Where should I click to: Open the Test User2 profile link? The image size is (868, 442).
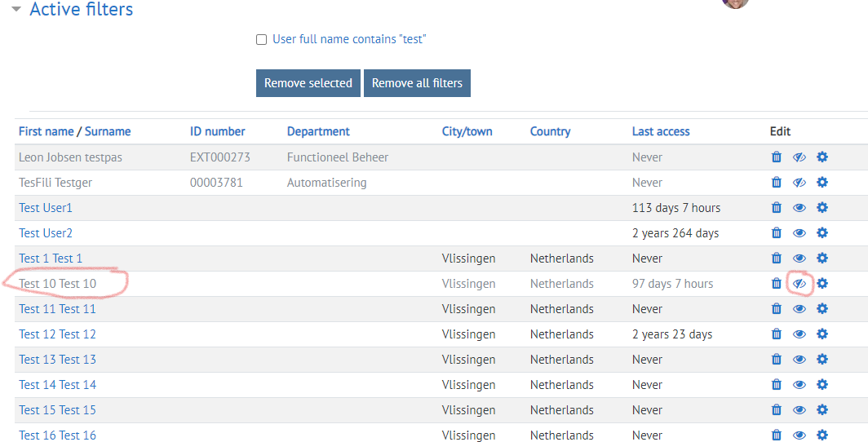pyautogui.click(x=46, y=233)
